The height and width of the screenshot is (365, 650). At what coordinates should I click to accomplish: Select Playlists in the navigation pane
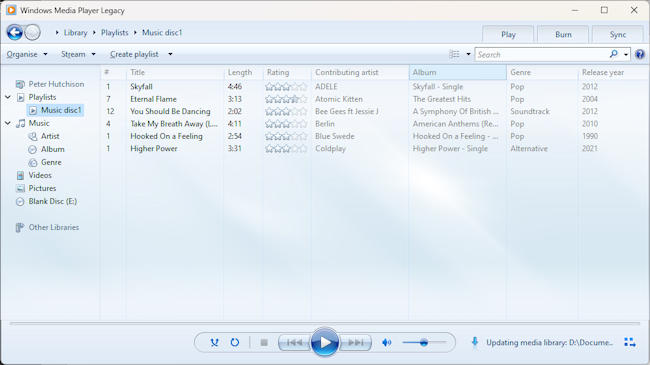coord(36,97)
